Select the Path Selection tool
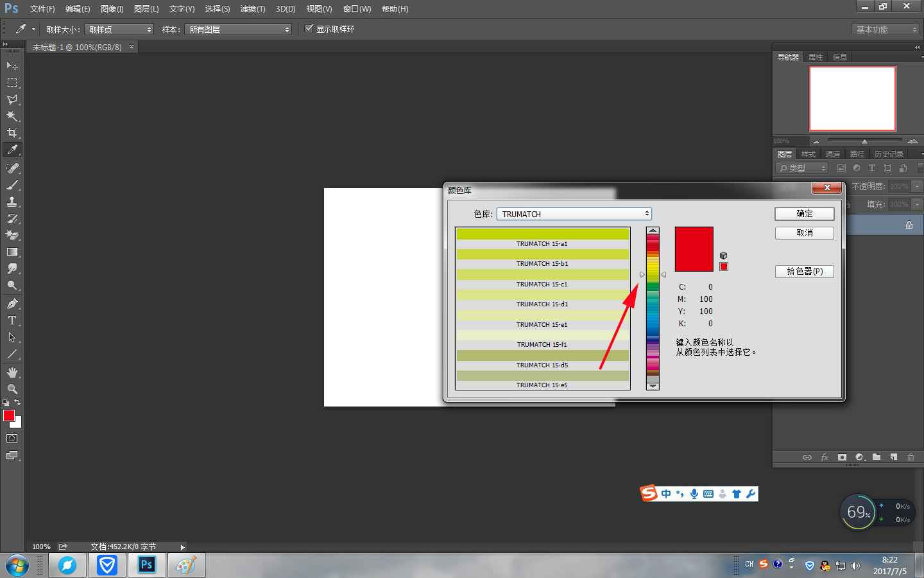The image size is (924, 578). point(12,337)
